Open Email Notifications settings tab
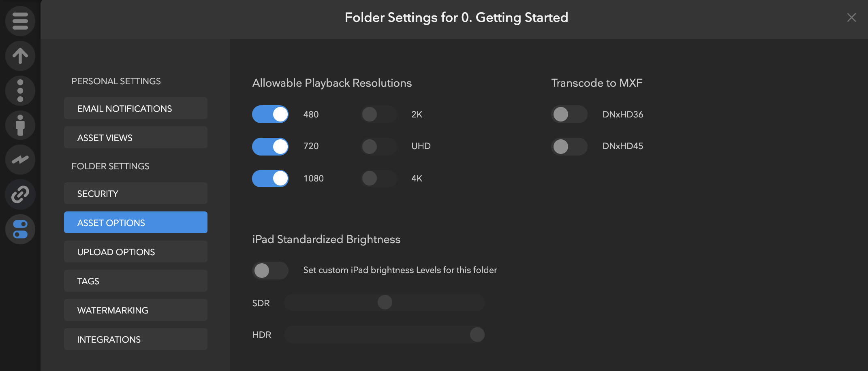Viewport: 868px width, 371px height. [135, 109]
